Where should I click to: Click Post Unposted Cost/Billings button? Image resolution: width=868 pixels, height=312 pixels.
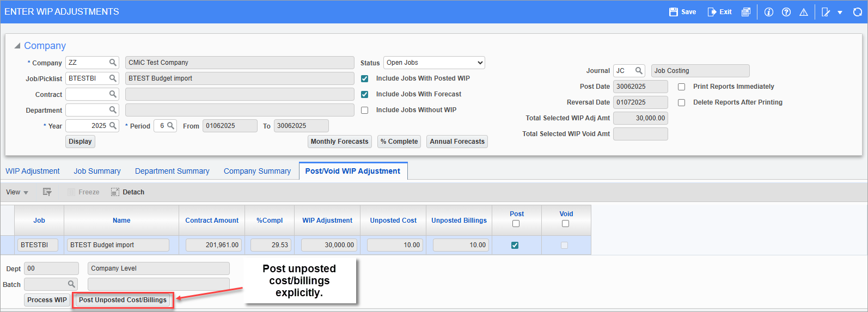[123, 300]
